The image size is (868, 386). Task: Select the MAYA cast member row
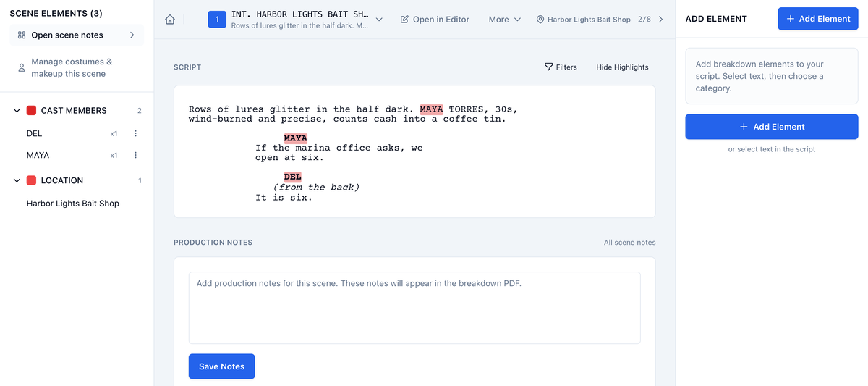click(77, 155)
